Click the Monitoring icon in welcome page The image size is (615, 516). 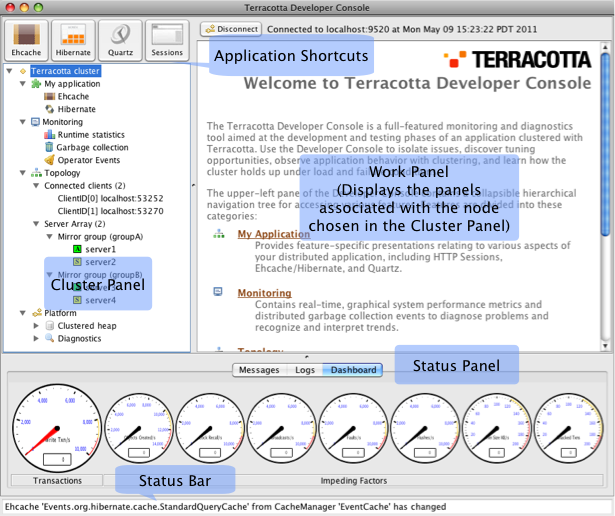click(218, 291)
